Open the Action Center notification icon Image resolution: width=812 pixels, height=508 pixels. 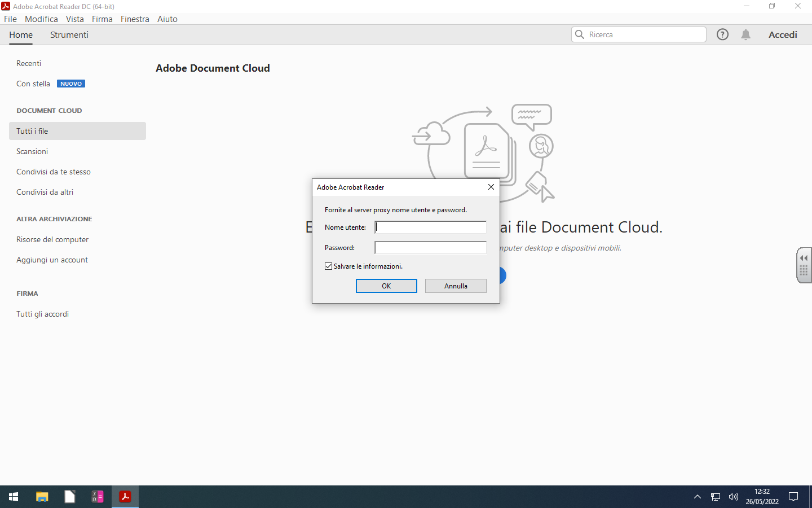(793, 497)
